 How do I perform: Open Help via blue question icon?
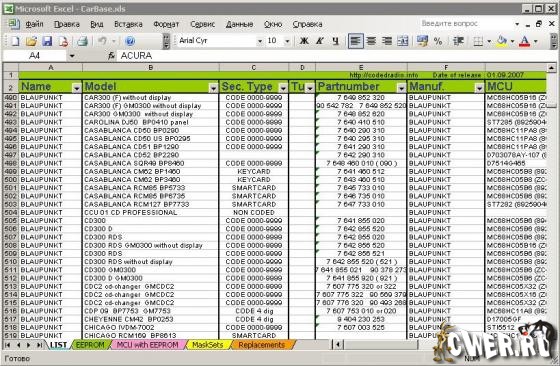(x=130, y=41)
